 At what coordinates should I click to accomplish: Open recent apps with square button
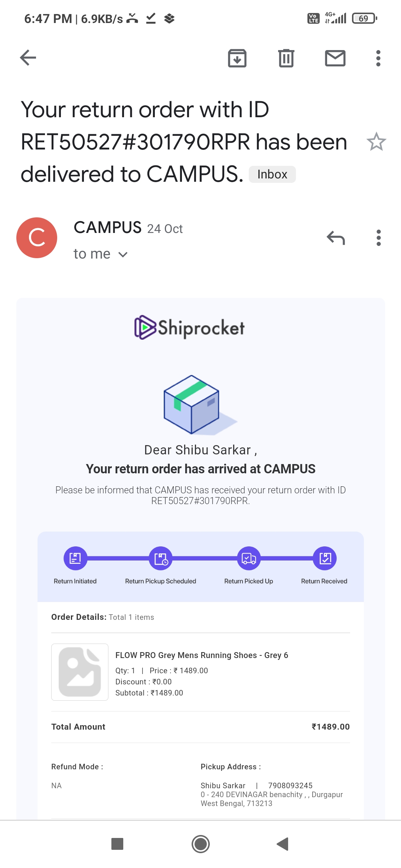(117, 844)
